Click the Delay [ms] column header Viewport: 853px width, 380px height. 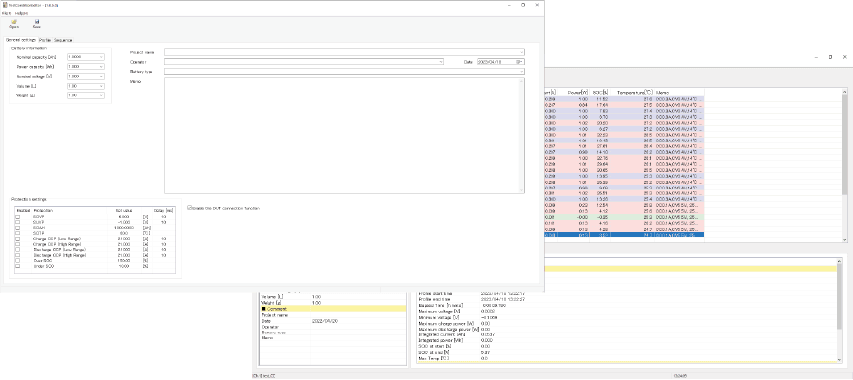click(x=163, y=210)
